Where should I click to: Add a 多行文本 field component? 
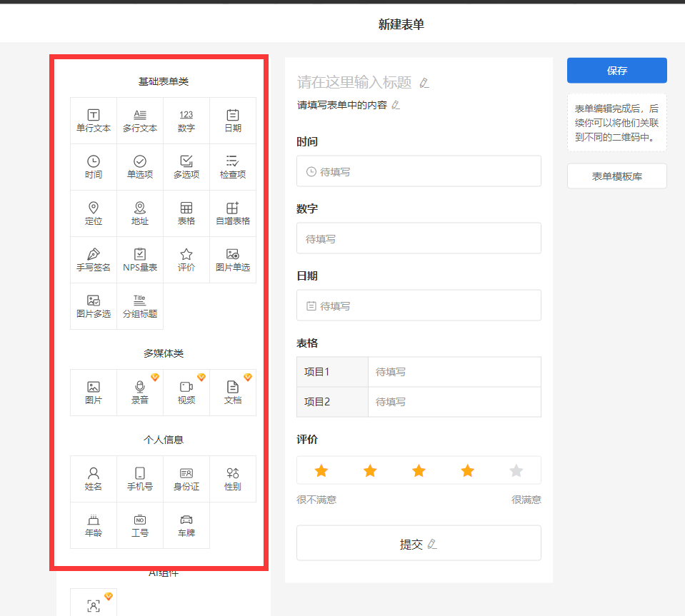[x=140, y=121]
